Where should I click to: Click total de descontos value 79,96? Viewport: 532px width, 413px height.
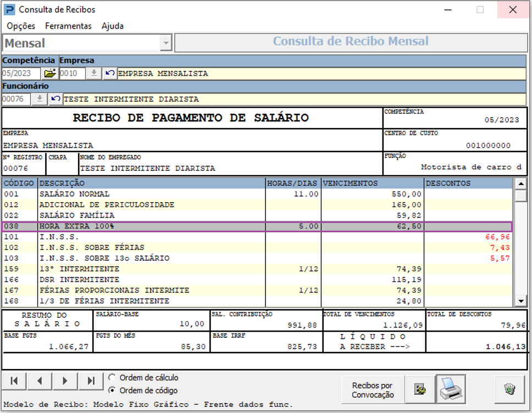pos(513,325)
